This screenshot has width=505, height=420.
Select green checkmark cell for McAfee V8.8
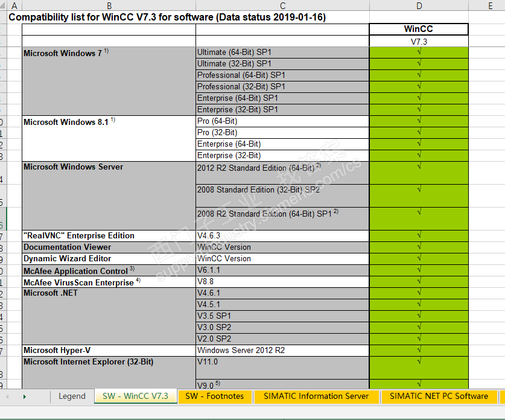(x=419, y=282)
